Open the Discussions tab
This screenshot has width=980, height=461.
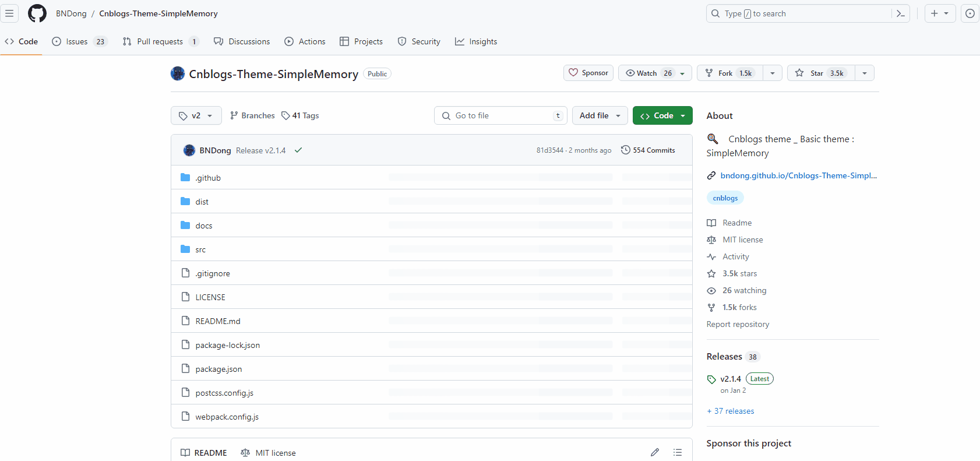click(242, 41)
